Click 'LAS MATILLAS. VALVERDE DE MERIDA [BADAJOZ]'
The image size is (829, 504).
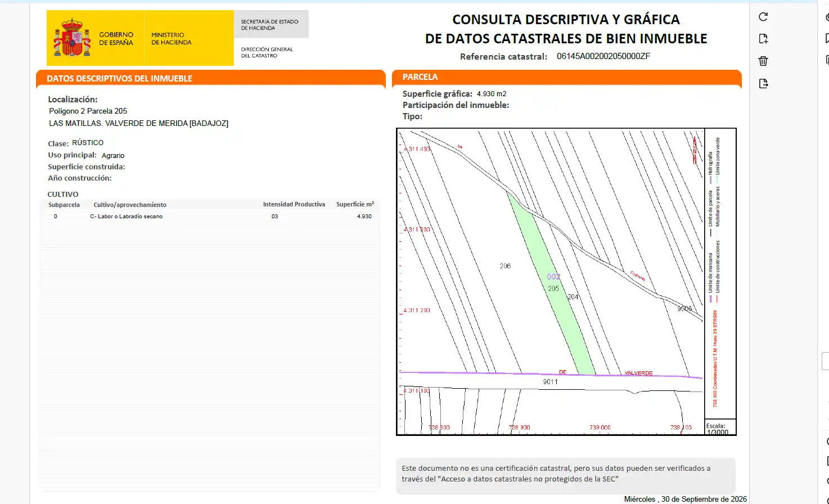click(x=139, y=124)
